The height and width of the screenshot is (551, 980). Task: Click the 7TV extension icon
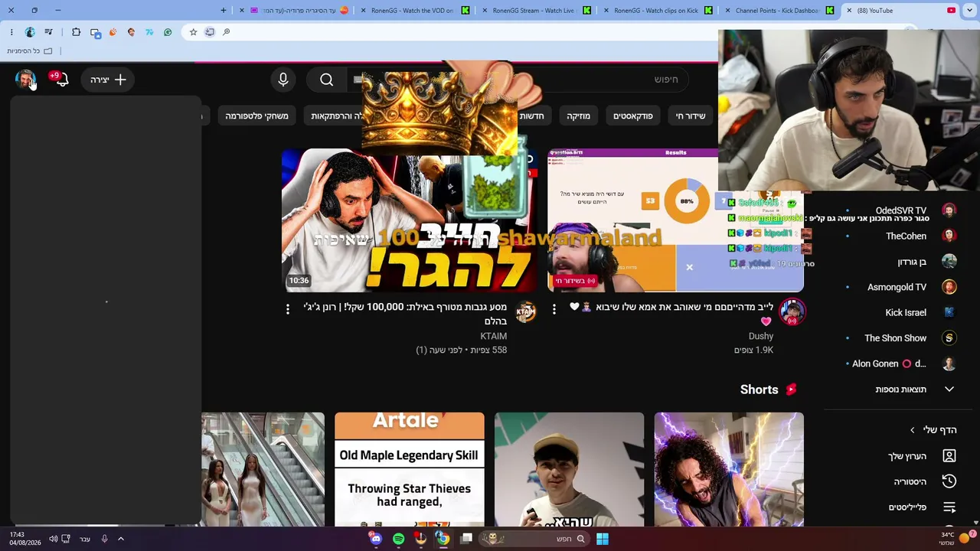pos(149,32)
